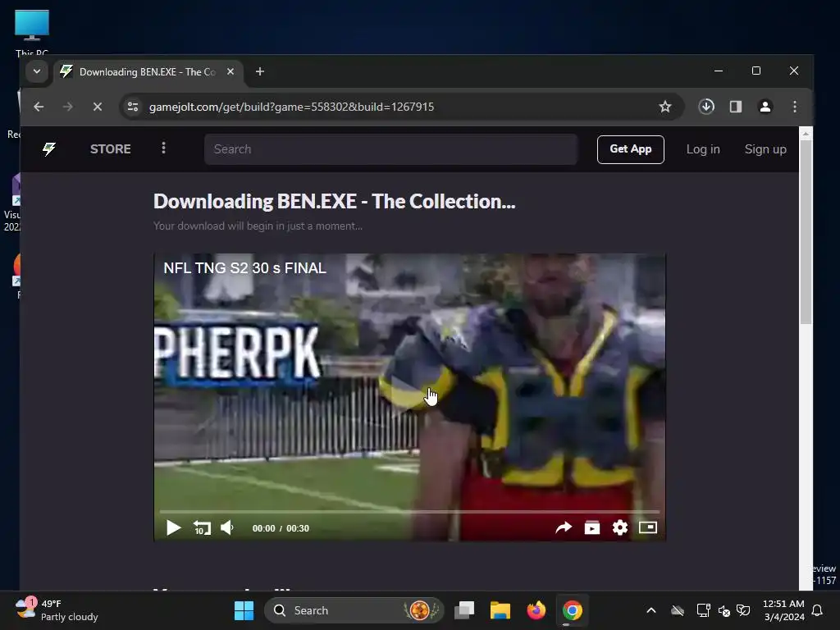Mute the video volume speaker

tap(227, 527)
